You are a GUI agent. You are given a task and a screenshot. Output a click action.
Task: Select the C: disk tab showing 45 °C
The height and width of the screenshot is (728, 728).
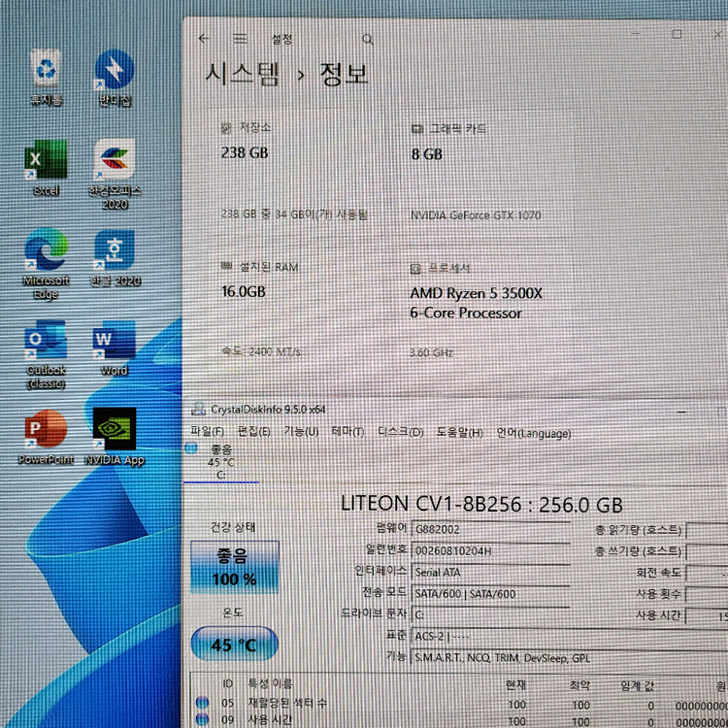pyautogui.click(x=221, y=462)
